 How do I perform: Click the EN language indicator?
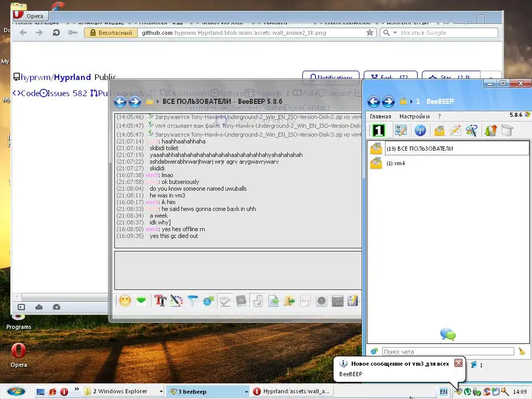tap(444, 392)
